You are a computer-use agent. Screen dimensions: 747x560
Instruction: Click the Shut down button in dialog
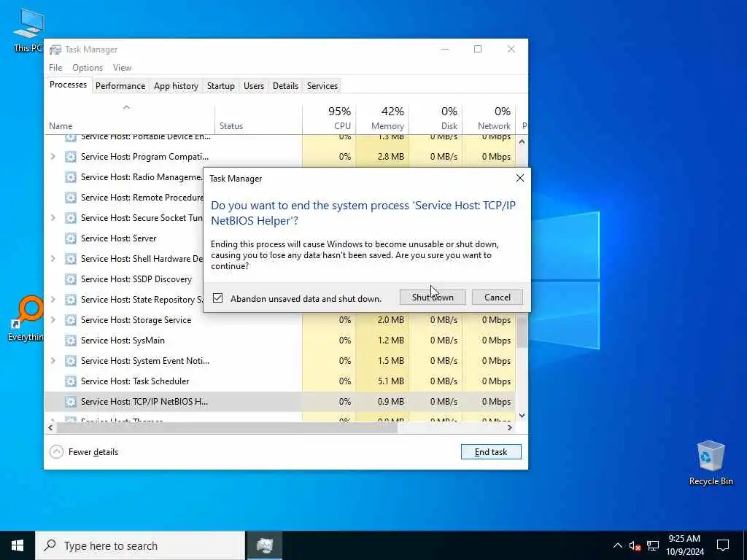(433, 297)
